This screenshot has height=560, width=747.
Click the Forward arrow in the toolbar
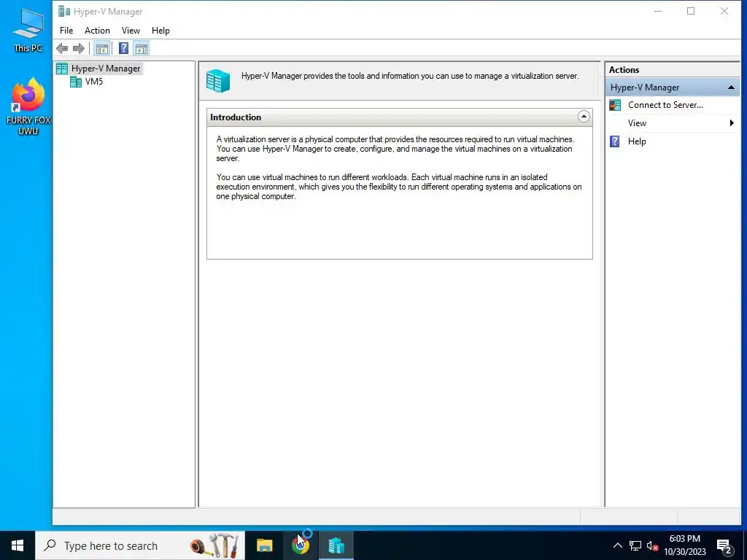[x=79, y=48]
